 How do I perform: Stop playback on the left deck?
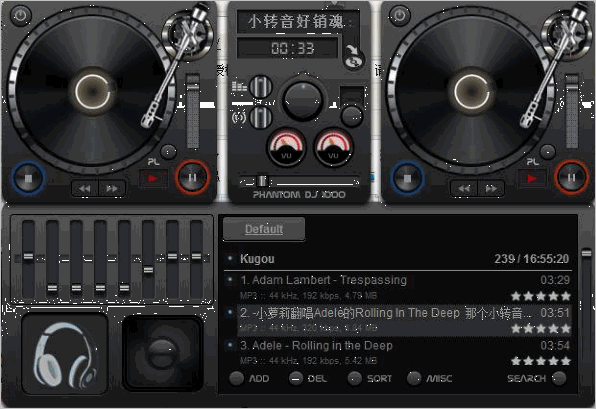click(29, 178)
